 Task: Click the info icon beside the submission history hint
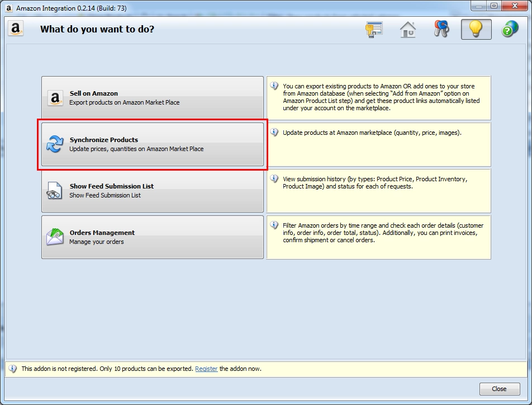pyautogui.click(x=274, y=178)
